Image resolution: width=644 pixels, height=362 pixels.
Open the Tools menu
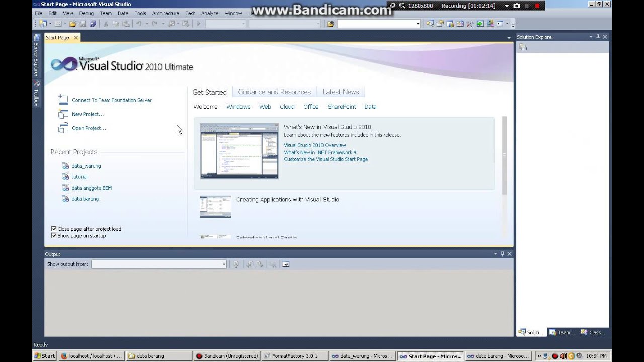(140, 13)
